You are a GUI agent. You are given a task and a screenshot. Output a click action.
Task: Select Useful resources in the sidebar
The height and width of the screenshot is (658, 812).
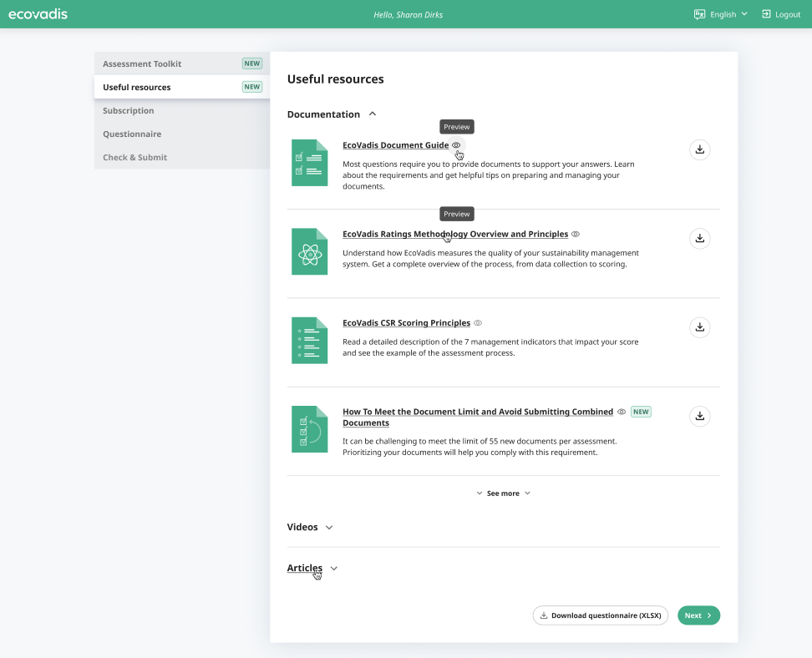[182, 87]
